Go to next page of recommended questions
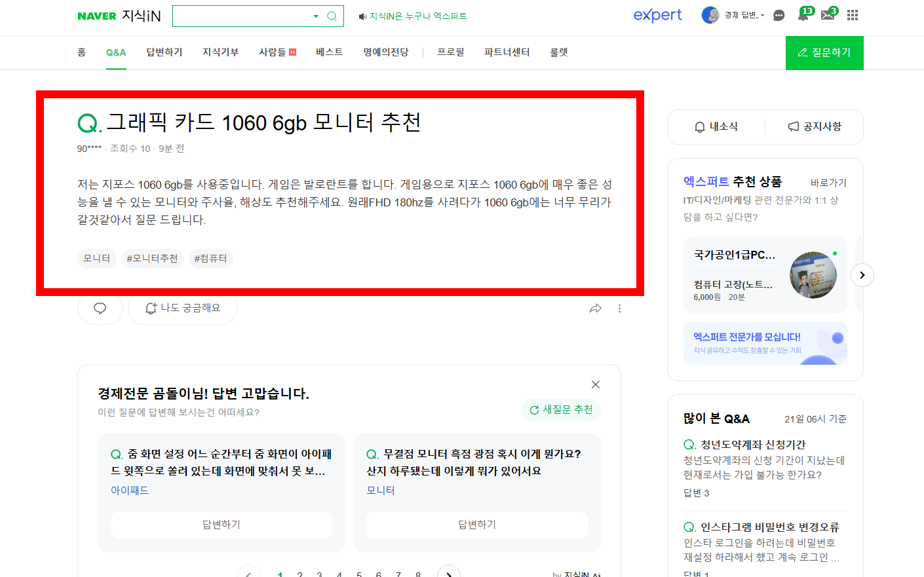This screenshot has height=577, width=924. click(449, 574)
